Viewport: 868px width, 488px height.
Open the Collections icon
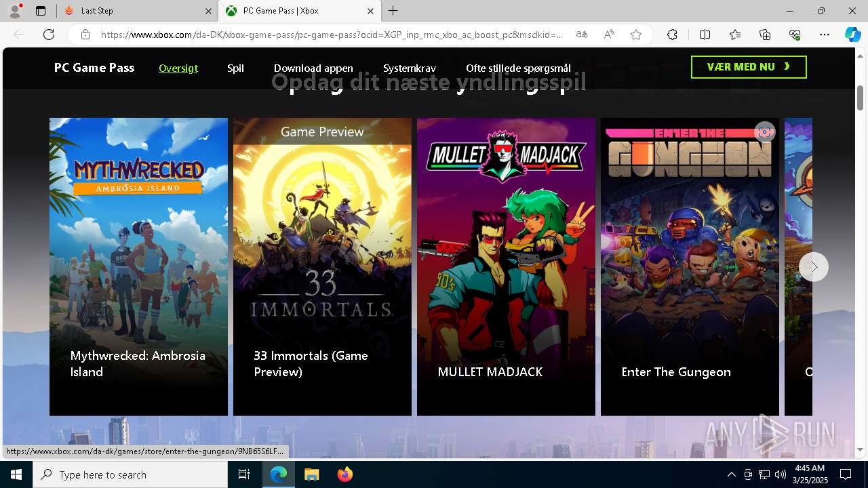[765, 35]
